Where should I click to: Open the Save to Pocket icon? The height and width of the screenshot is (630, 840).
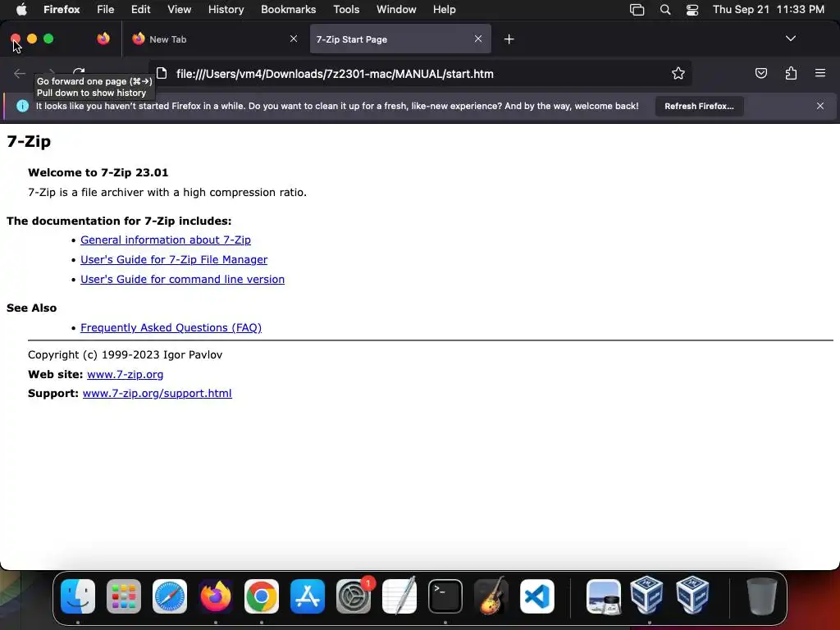click(760, 73)
